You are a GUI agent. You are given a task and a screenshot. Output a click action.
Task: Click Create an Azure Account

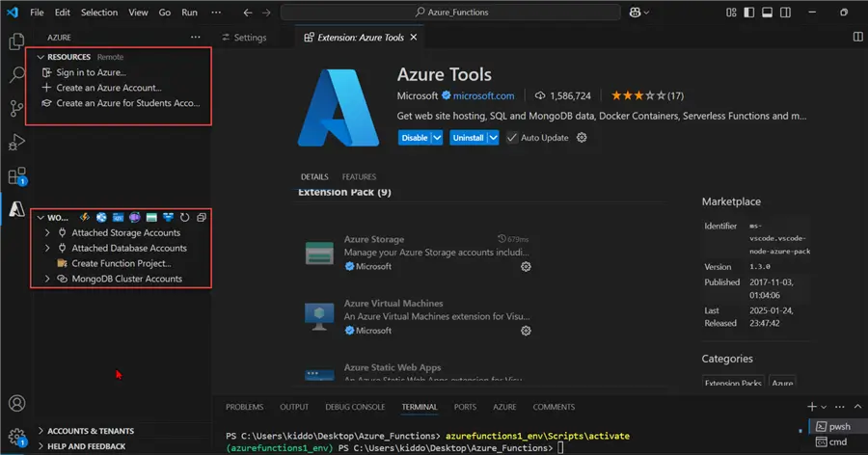[109, 88]
